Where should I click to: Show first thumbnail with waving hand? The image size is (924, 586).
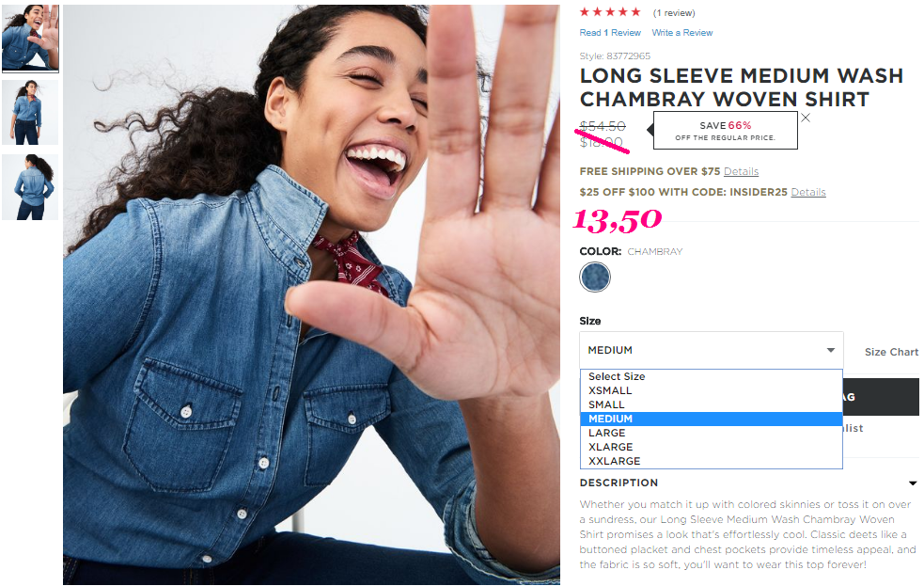click(30, 38)
